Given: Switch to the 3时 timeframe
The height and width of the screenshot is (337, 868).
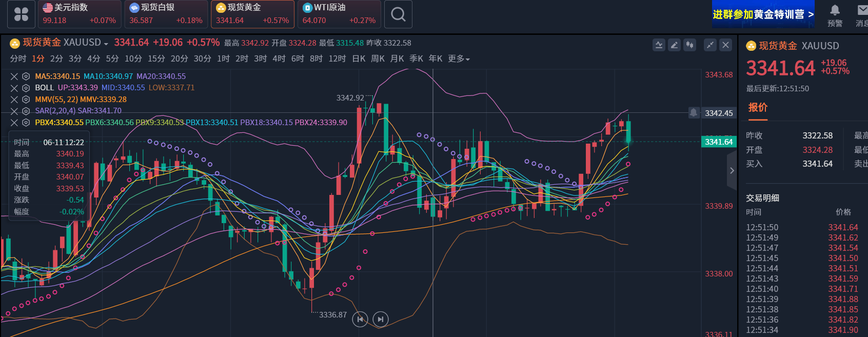Looking at the screenshot, I should 260,59.
